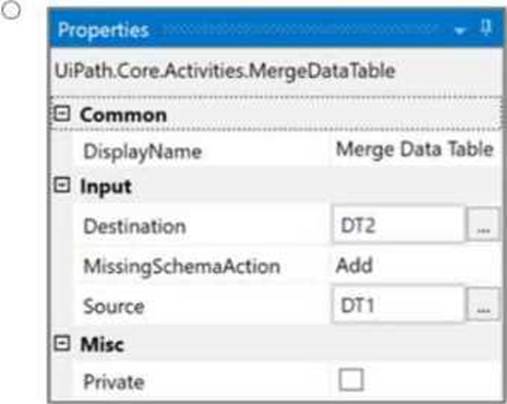
Task: Open expression editor for Destination
Action: [x=483, y=224]
